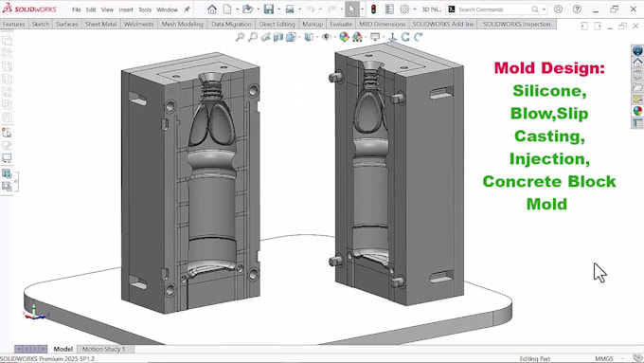Viewport: 644px width, 363px height.
Task: Switch to the MBD Dimensions tab
Action: point(382,25)
